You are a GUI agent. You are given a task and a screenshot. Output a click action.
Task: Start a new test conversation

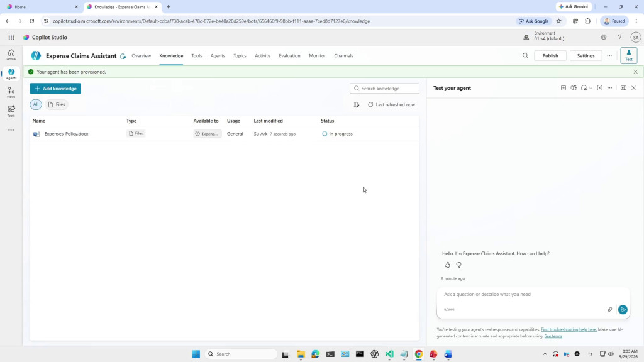pos(563,88)
